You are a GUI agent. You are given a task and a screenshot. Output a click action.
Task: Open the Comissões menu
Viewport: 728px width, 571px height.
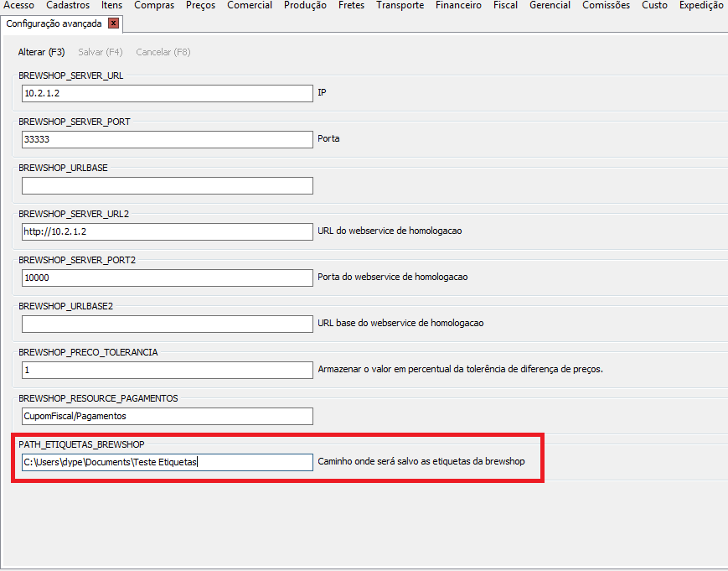point(606,5)
